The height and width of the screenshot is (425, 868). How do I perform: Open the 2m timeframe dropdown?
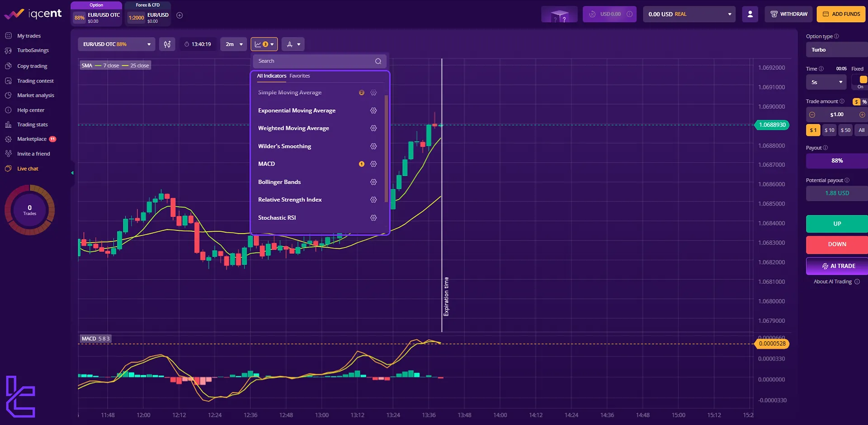pos(234,44)
